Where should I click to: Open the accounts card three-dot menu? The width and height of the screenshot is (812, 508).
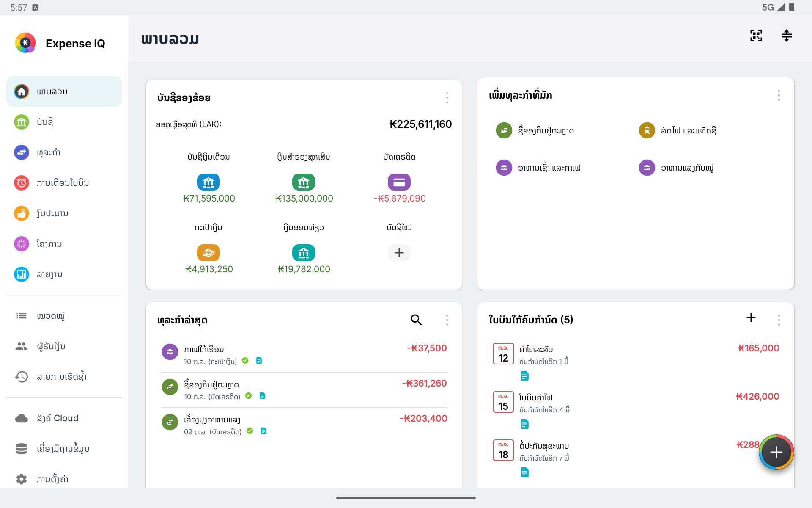[x=447, y=98]
